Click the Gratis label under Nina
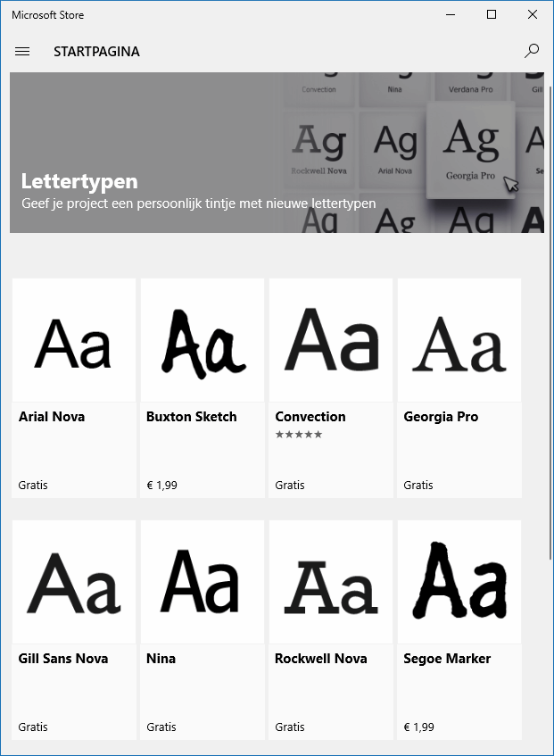Viewport: 554px width, 756px height. (161, 727)
